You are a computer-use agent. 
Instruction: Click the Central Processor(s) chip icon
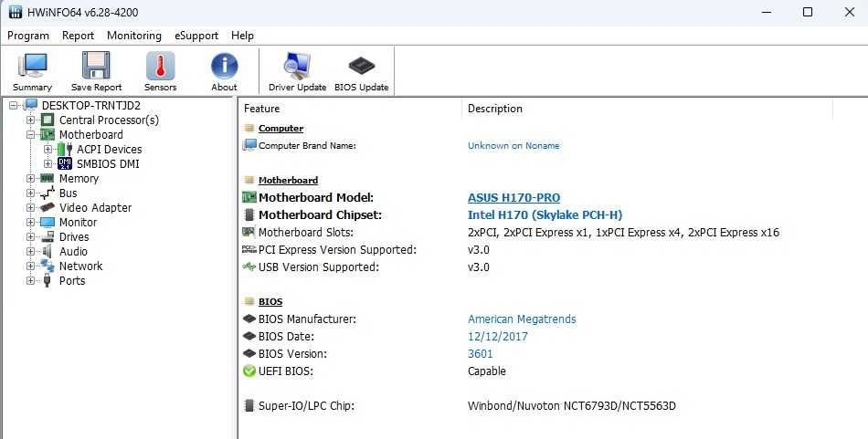click(48, 120)
